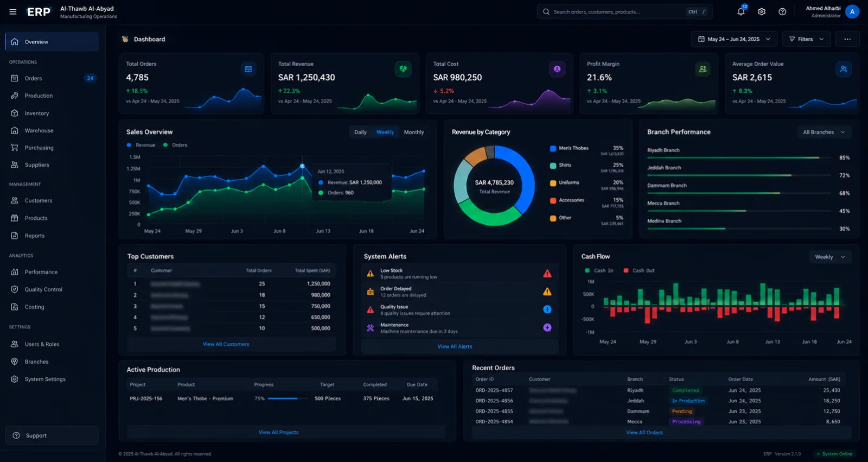Click the Maintenance tools icon
The width and height of the screenshot is (868, 462).
click(371, 328)
